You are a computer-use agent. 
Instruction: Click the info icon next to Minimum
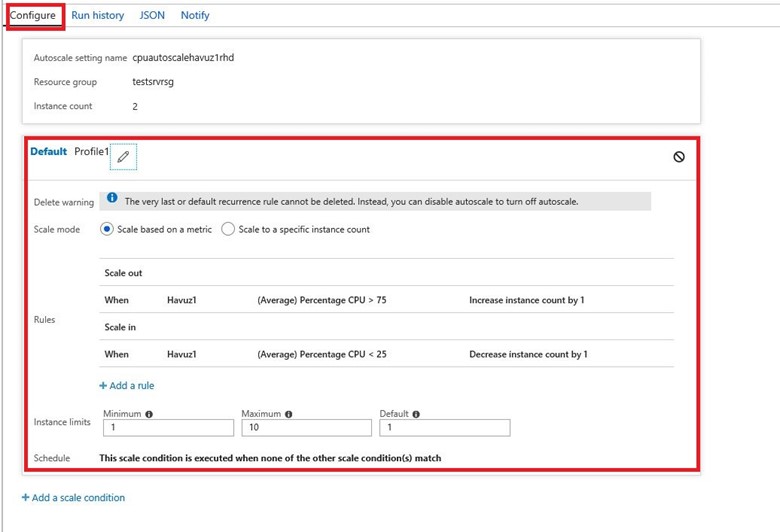[x=149, y=414]
